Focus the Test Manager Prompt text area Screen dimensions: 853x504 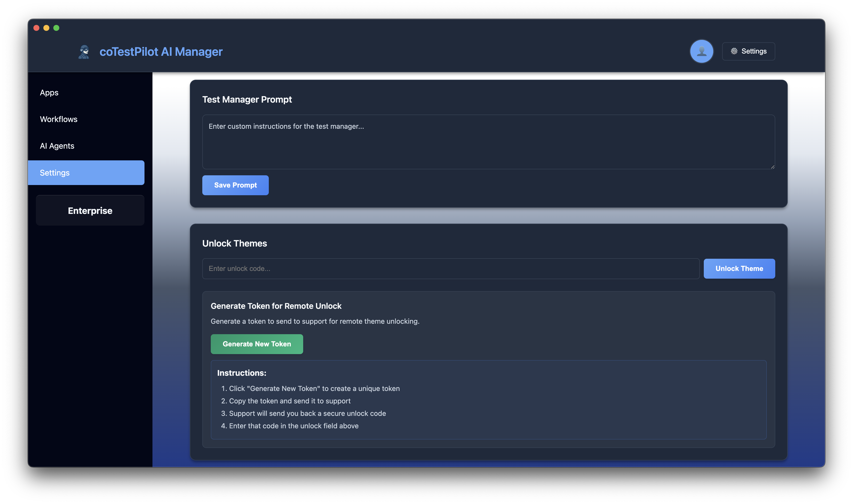coord(488,142)
